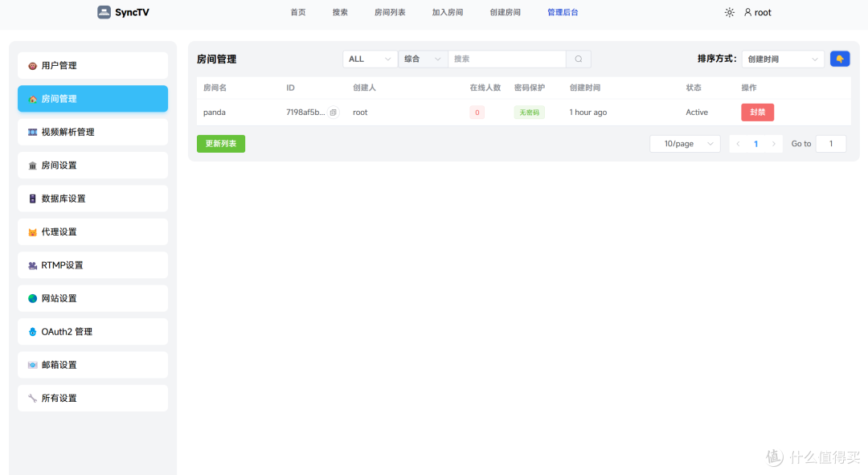Viewport: 868px width, 475px height.
Task: Click the 操作 column header
Action: click(748, 88)
